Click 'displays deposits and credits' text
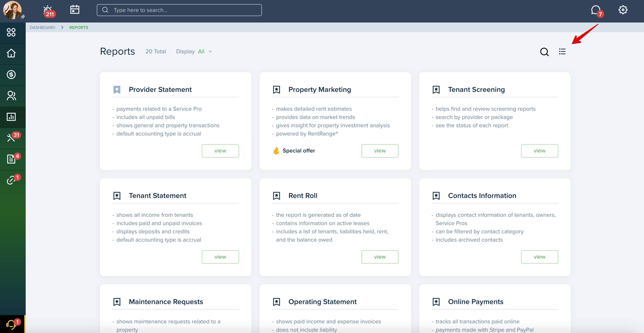644x333 pixels. [x=153, y=231]
